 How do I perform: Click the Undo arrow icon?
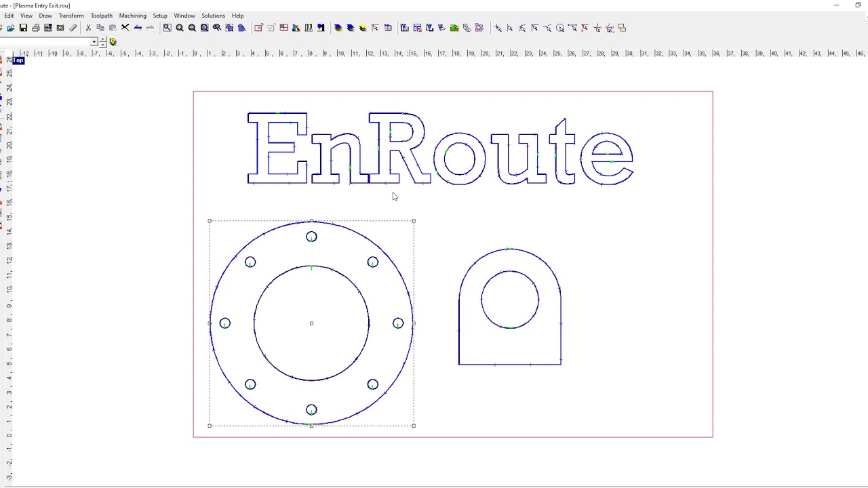pyautogui.click(x=138, y=28)
